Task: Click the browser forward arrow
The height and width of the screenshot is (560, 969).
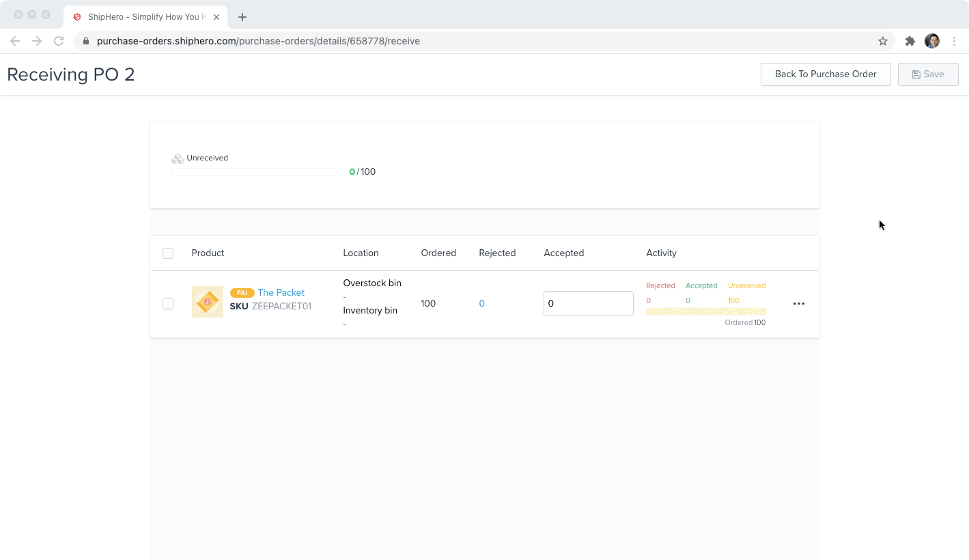Action: point(37,41)
